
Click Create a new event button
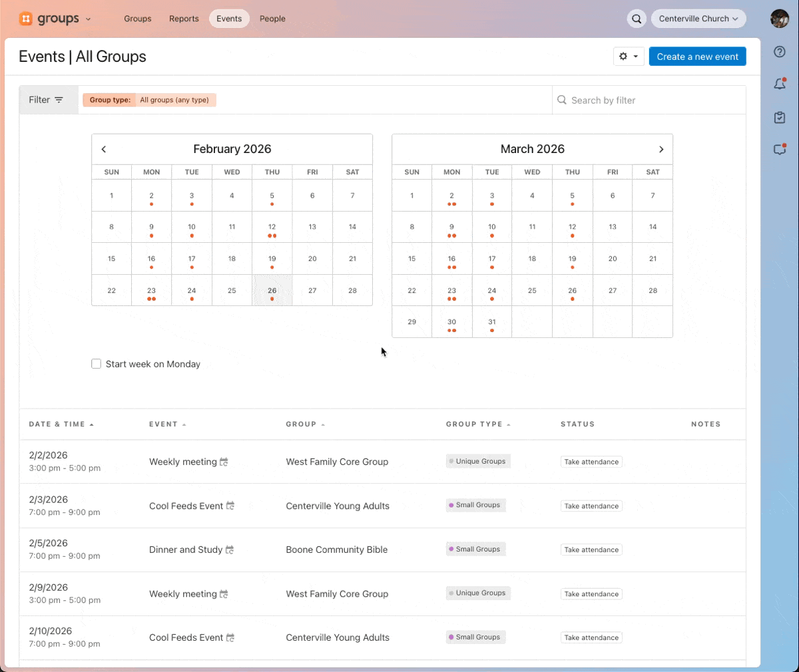[697, 57]
